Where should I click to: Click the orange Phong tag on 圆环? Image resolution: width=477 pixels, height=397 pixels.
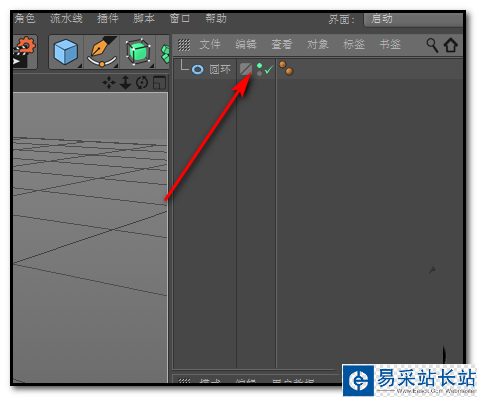pos(286,68)
